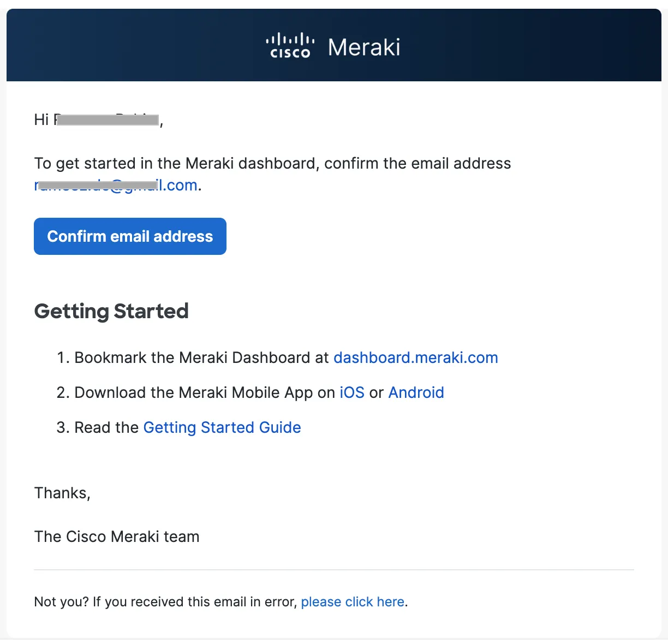Open the Getting Started Guide link
Viewport: 668px width, 644px height.
click(222, 427)
